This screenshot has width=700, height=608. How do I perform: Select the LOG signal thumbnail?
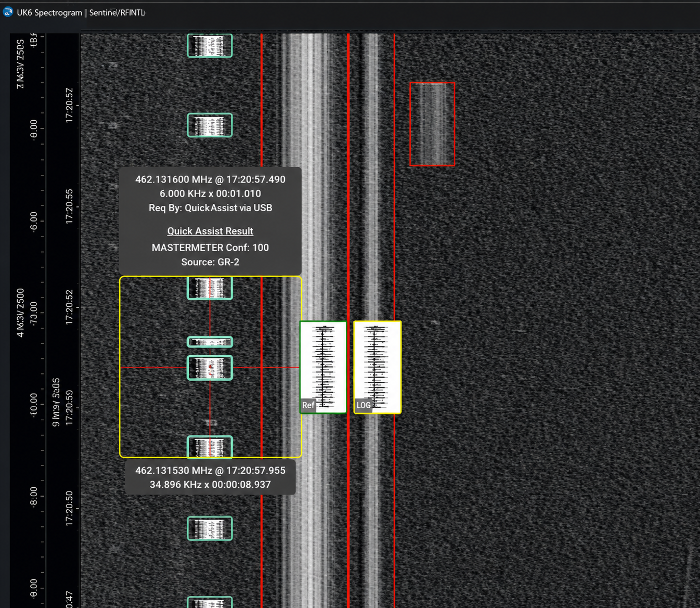378,367
